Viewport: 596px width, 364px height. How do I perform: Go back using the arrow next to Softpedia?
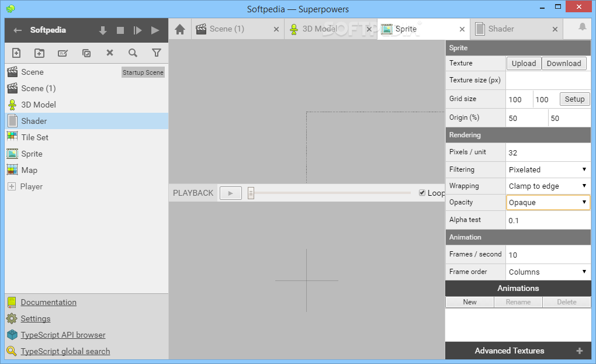pos(18,30)
